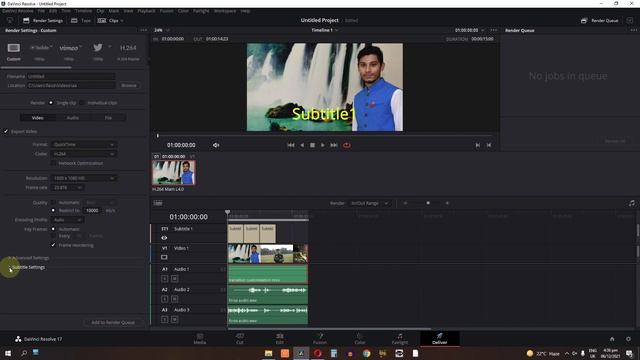Image resolution: width=640 pixels, height=360 pixels.
Task: Choose the YouTube render preset
Action: (x=40, y=48)
